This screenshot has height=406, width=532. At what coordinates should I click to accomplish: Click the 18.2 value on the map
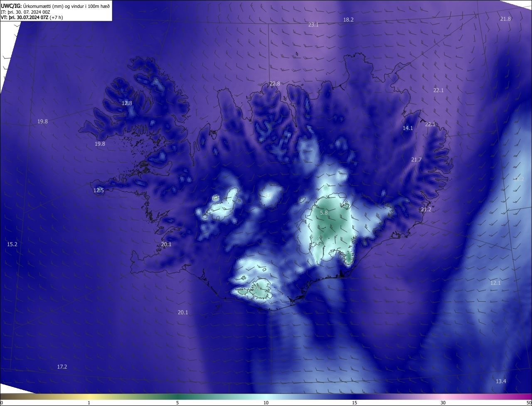point(348,20)
